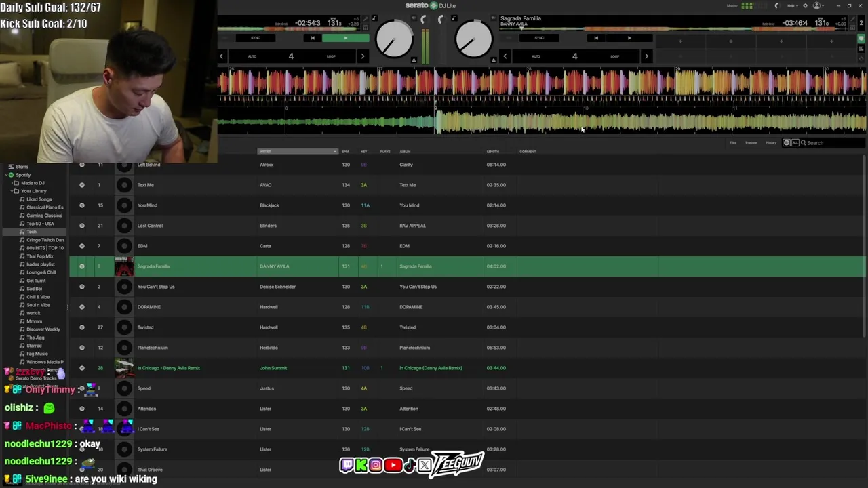Screen dimensions: 868x488
Task: Jump to track start on left deck
Action: pyautogui.click(x=312, y=38)
